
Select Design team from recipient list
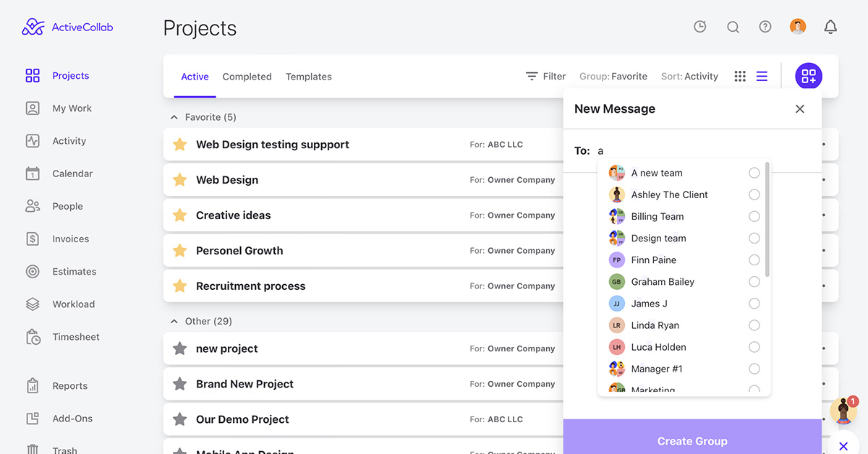(754, 238)
